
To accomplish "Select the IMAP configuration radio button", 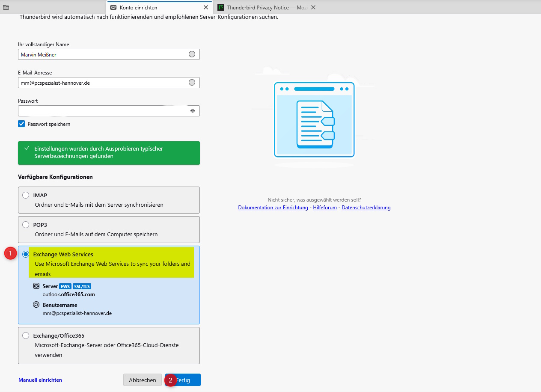I will pyautogui.click(x=26, y=195).
